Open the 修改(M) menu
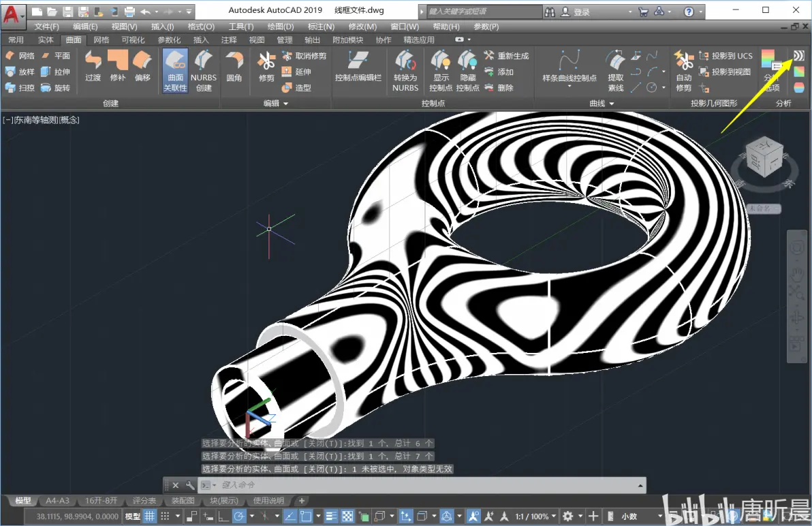Image resolution: width=812 pixels, height=526 pixels. pos(362,27)
